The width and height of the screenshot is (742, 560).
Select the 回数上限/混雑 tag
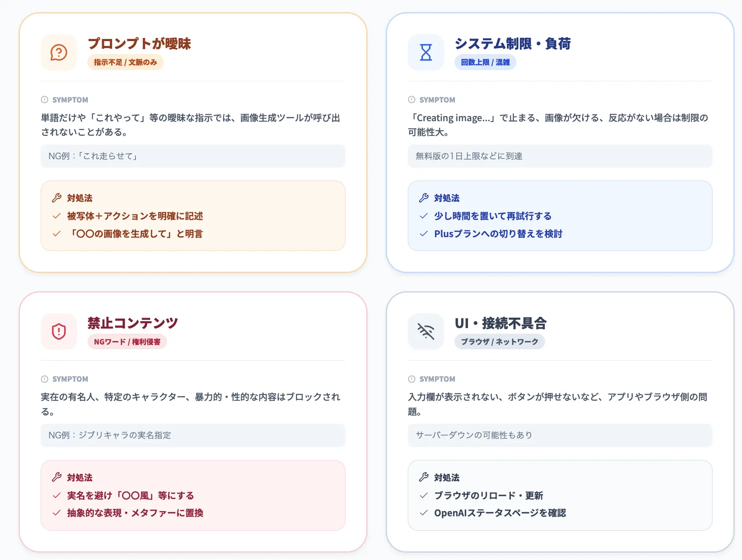485,62
